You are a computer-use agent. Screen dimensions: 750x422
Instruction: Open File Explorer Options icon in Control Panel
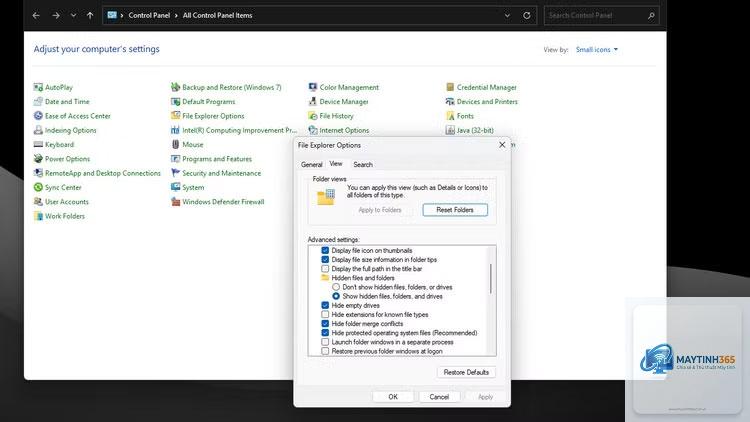click(176, 116)
